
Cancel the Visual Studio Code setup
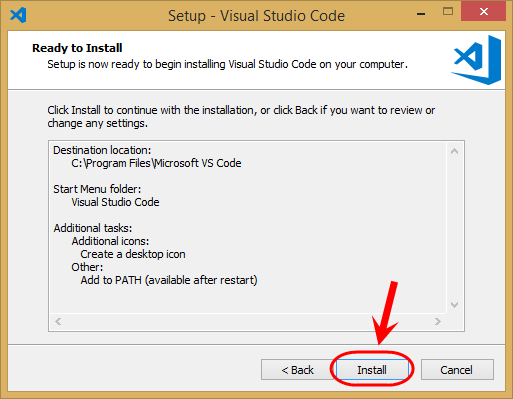tap(457, 370)
